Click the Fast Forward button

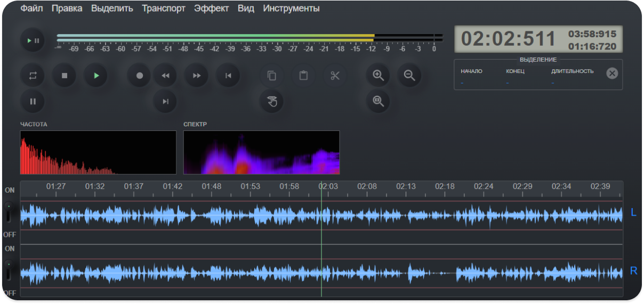coord(197,76)
